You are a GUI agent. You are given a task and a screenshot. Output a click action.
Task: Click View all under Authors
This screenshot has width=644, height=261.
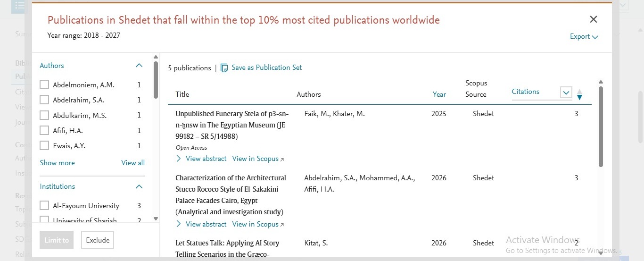click(x=133, y=163)
